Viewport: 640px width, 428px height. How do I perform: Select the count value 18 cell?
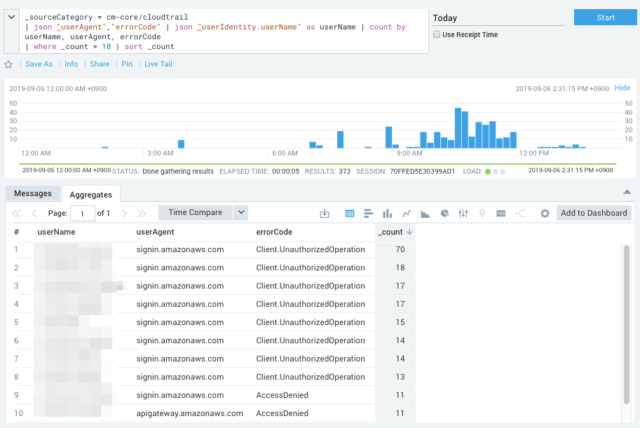click(x=395, y=268)
